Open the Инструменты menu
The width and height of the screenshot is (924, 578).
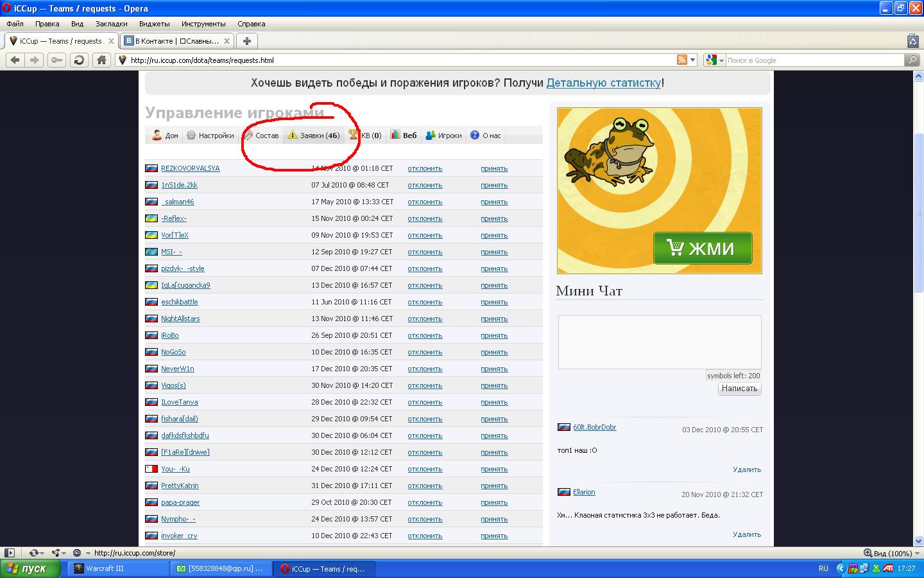(203, 24)
